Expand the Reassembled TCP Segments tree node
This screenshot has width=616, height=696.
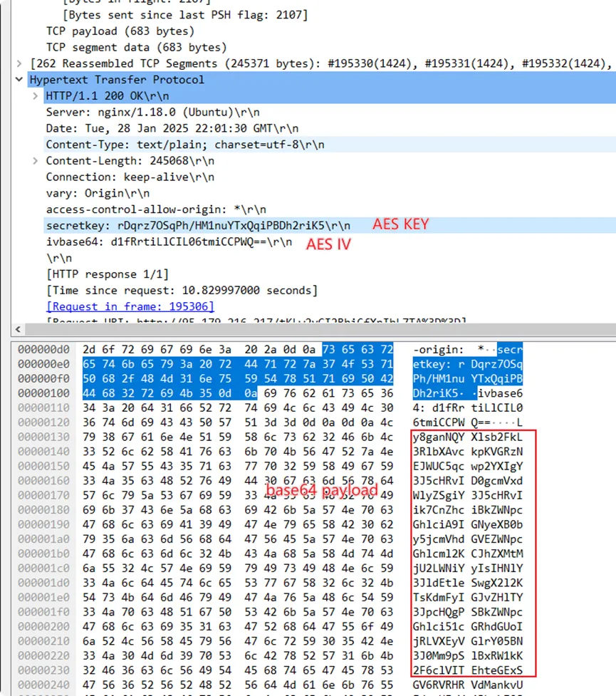pos(21,63)
